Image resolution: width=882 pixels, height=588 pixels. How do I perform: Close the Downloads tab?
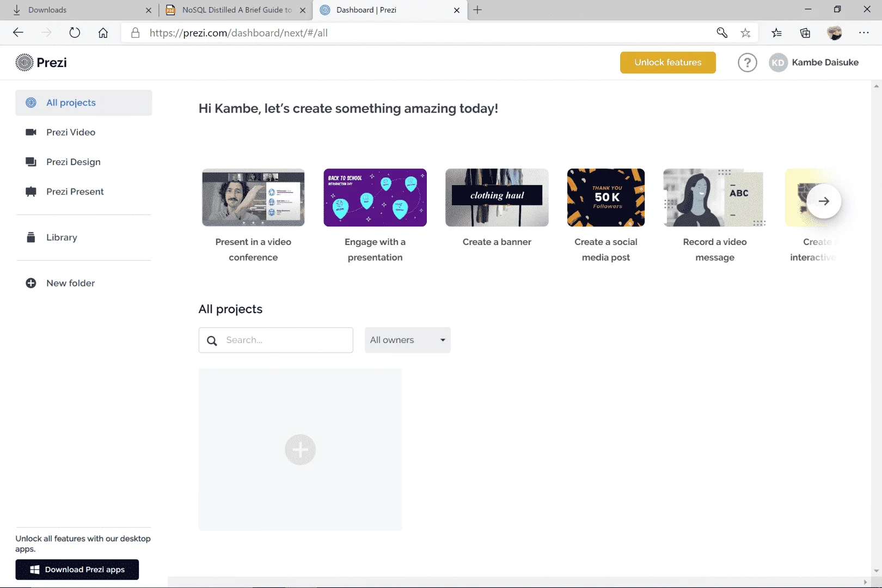click(149, 10)
